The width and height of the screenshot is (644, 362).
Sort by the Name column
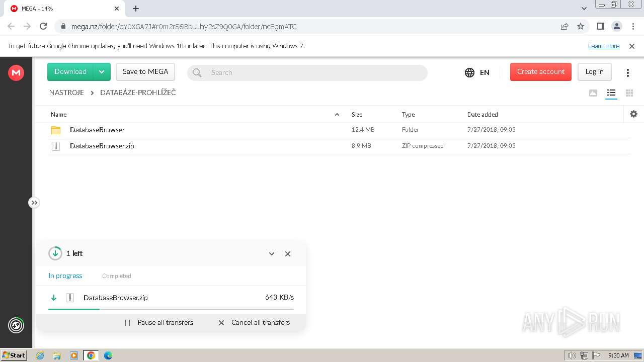click(x=59, y=115)
